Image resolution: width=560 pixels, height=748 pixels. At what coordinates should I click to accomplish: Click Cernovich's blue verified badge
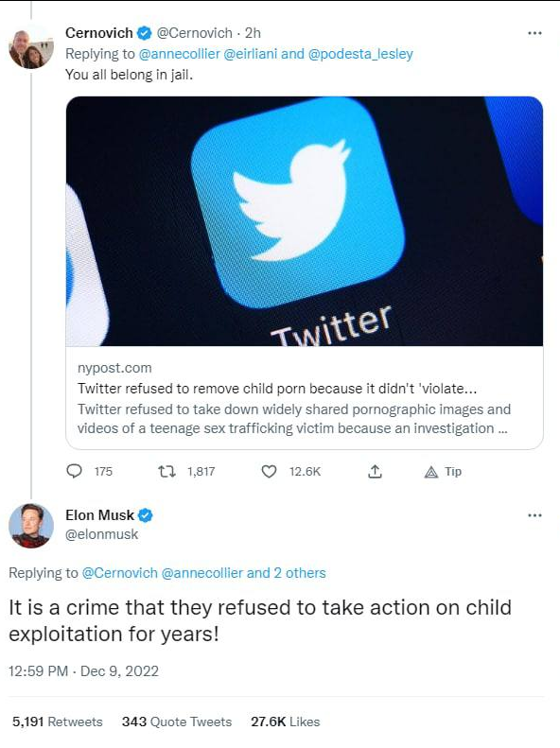[x=145, y=33]
